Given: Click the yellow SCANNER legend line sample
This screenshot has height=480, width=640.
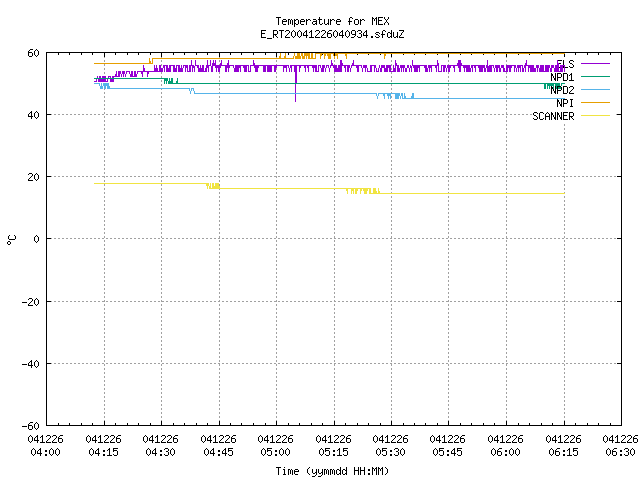Looking at the screenshot, I should 595,116.
